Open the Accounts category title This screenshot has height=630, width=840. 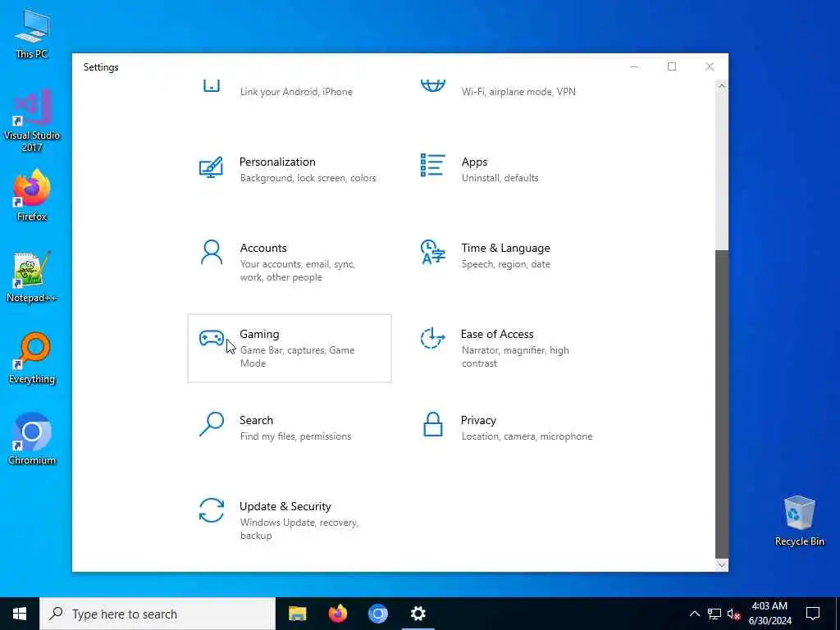pos(263,248)
